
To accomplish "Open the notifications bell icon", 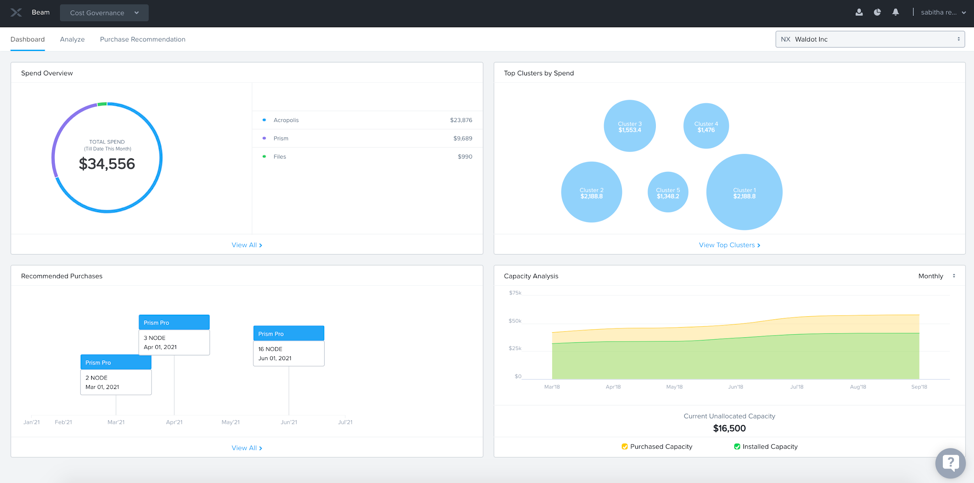I will (895, 13).
